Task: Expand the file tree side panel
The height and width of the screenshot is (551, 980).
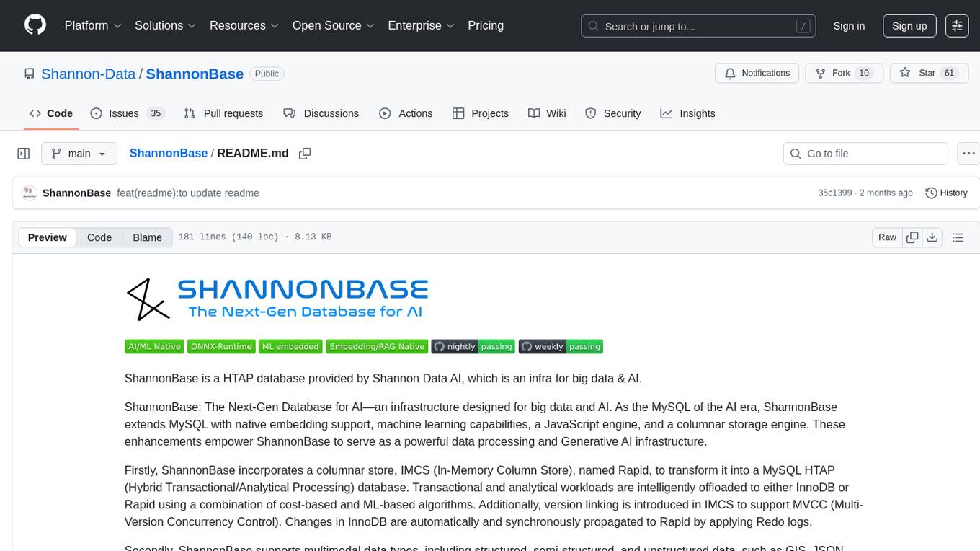Action: (x=24, y=154)
